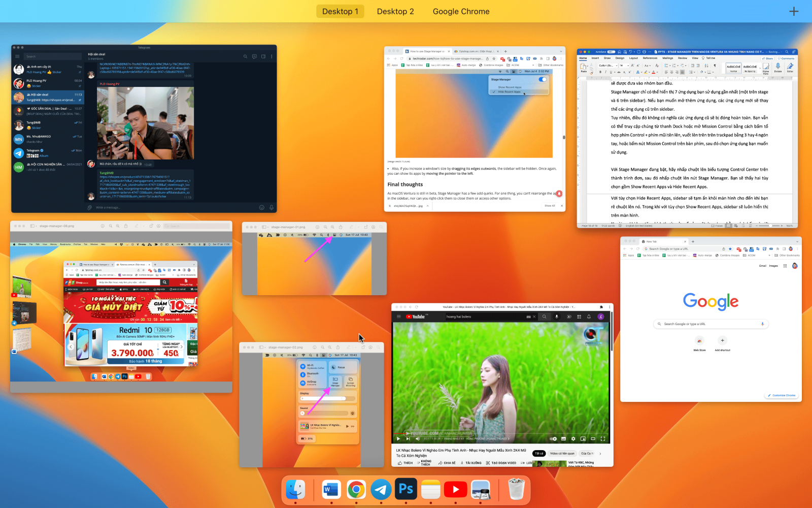Turn off the Stage Manager toggle

[x=543, y=79]
